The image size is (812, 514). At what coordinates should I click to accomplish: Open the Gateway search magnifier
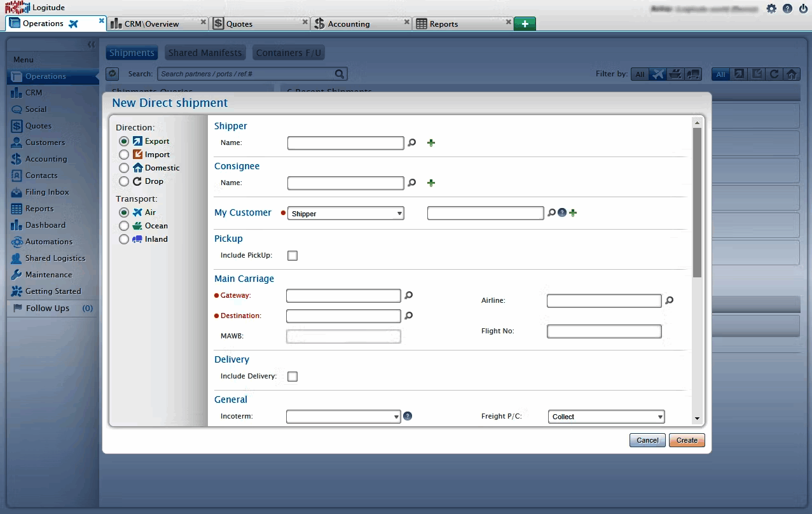(408, 295)
